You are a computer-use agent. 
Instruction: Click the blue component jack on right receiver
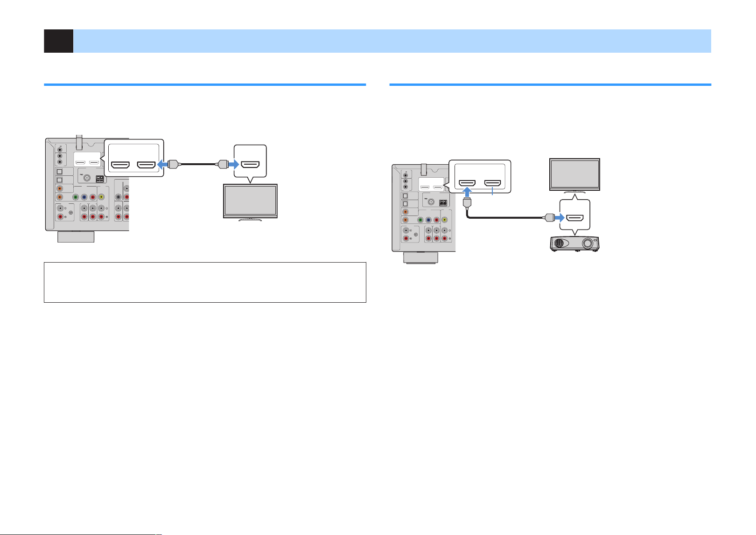point(428,220)
